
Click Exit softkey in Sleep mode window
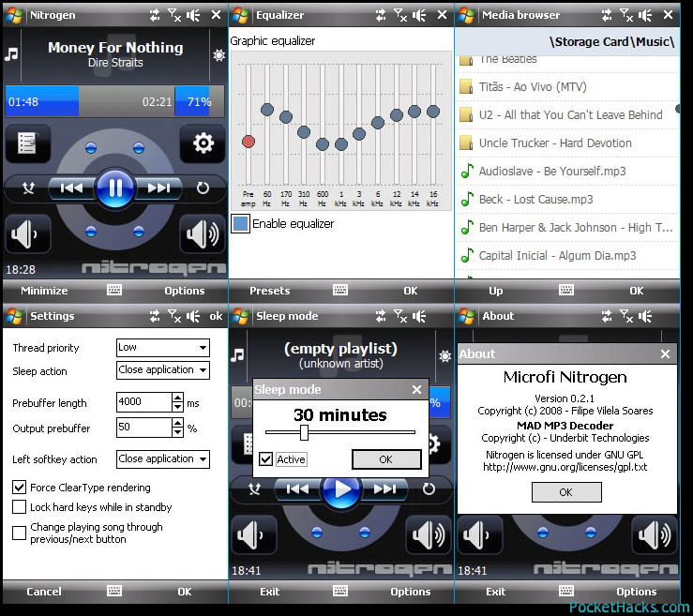pyautogui.click(x=269, y=592)
